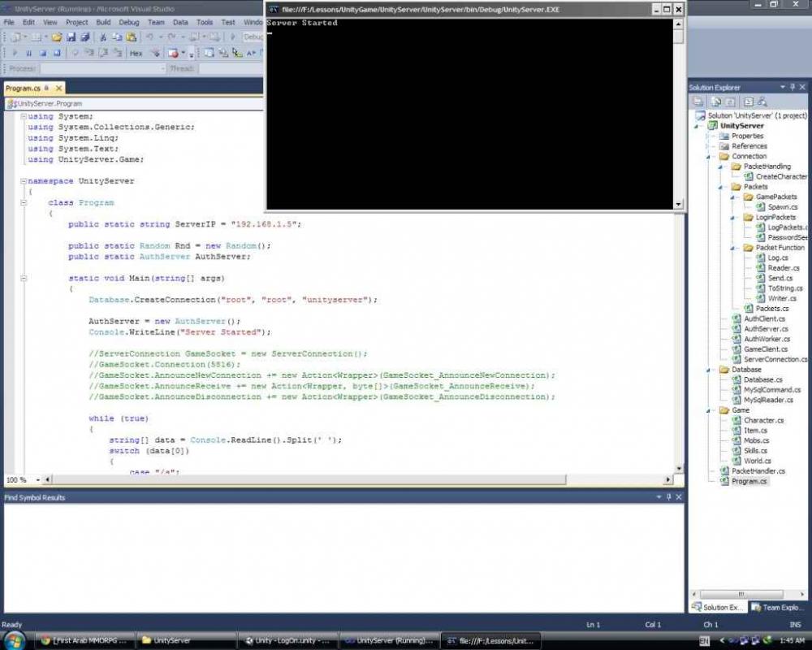The image size is (812, 650).
Task: Select Database.cs file in the tree
Action: click(762, 379)
